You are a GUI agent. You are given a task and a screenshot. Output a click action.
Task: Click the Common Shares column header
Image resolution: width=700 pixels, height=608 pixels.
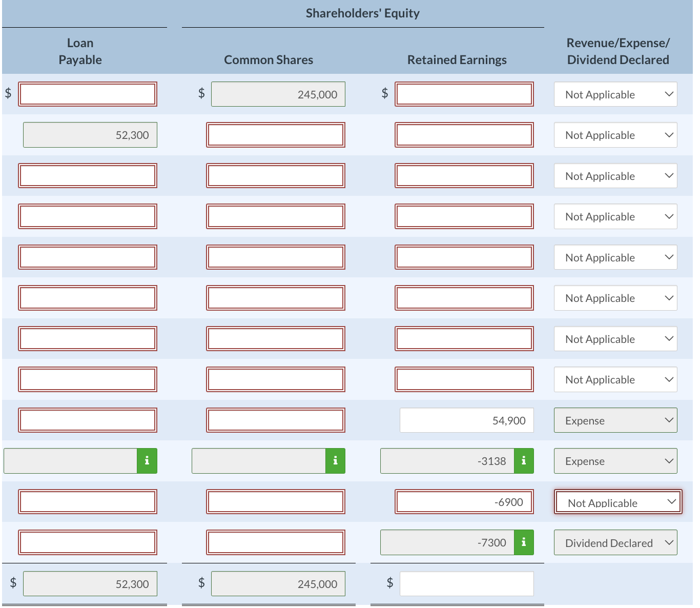click(x=269, y=60)
